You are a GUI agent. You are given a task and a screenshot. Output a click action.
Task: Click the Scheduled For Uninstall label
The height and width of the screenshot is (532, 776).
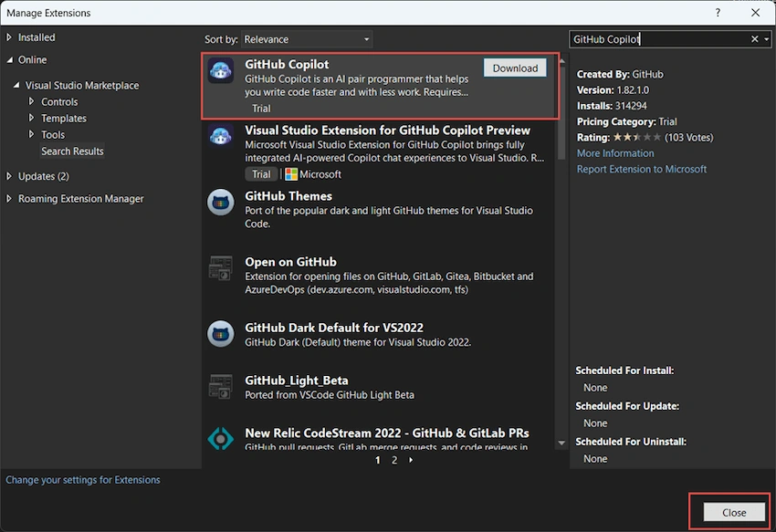click(x=631, y=442)
